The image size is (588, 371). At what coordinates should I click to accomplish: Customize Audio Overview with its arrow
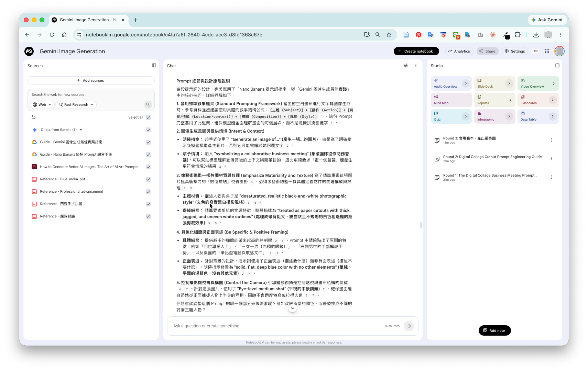pos(466,83)
